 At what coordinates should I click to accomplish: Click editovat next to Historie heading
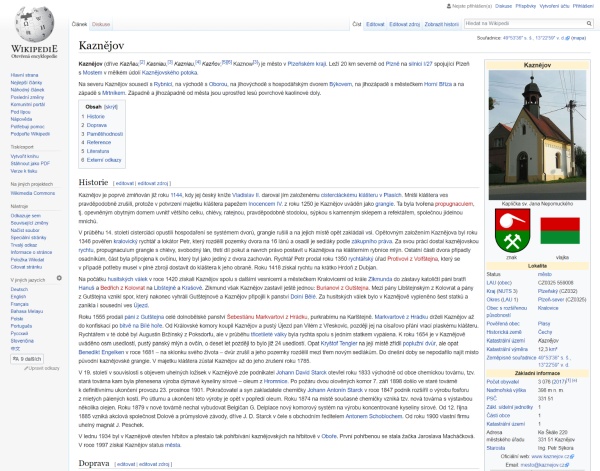[125, 183]
